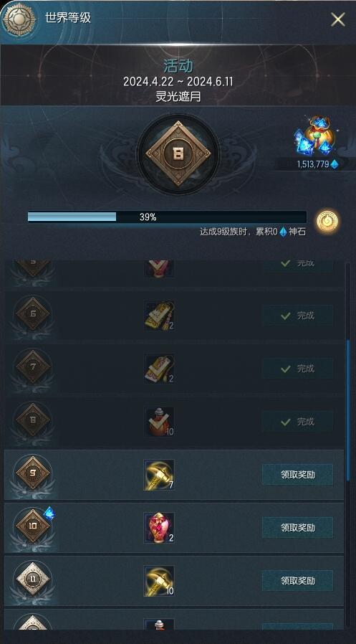Open the blue gem treasure pouch
The image size is (356, 644).
(316, 136)
